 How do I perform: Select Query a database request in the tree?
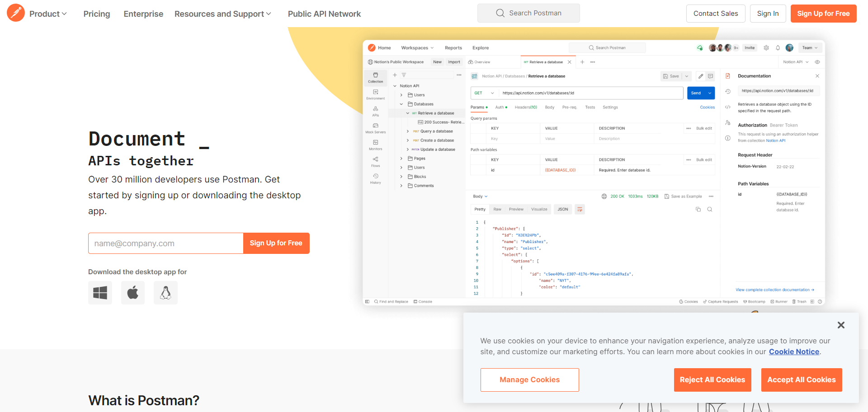[433, 131]
